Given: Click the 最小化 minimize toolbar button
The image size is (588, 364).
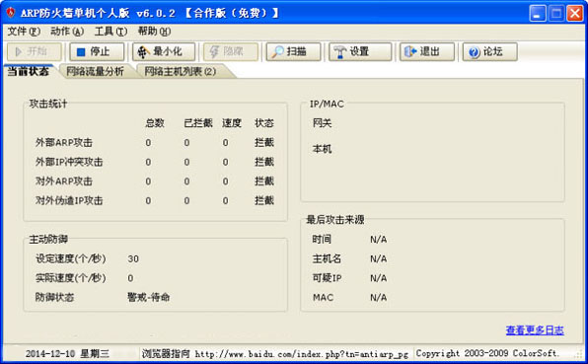Looking at the screenshot, I should pos(164,51).
